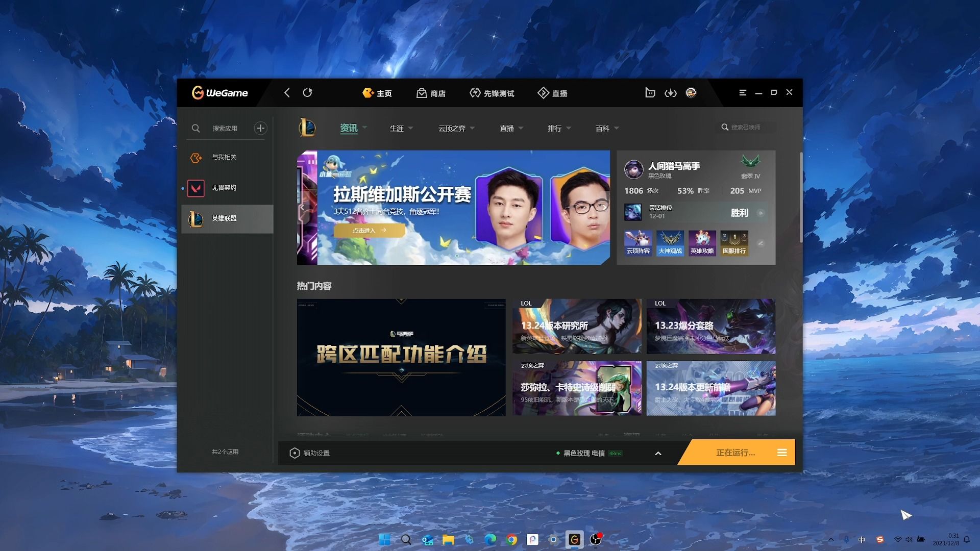Open the 人间猎马高手 summoner avatar
The height and width of the screenshot is (551, 980).
tap(633, 169)
